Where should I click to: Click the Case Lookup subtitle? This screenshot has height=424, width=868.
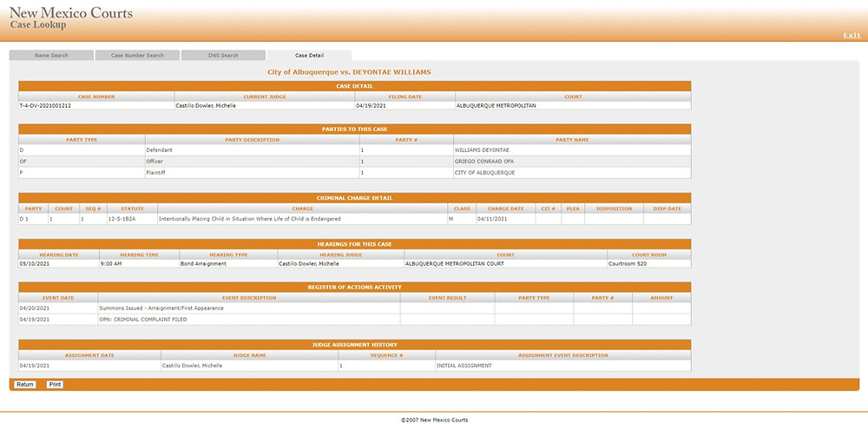tap(37, 25)
